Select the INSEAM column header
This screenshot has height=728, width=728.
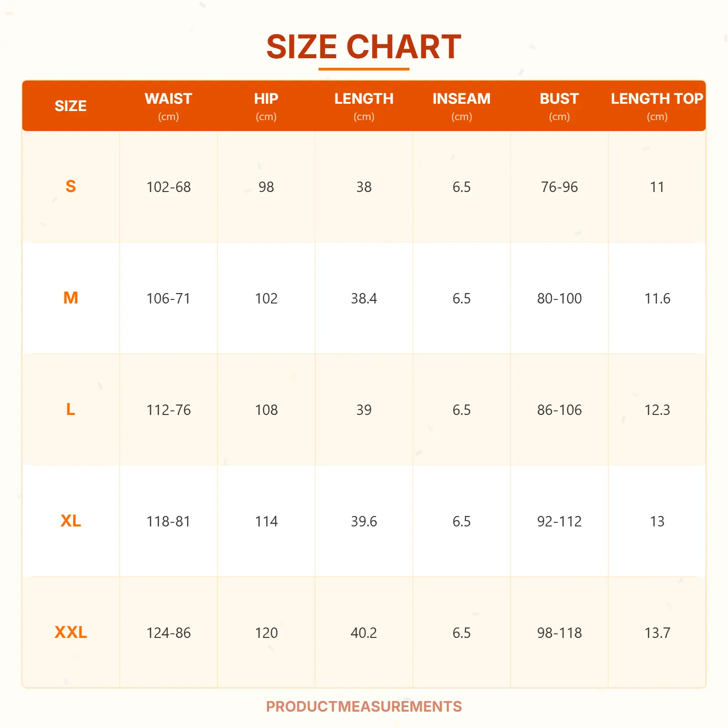pos(461,99)
